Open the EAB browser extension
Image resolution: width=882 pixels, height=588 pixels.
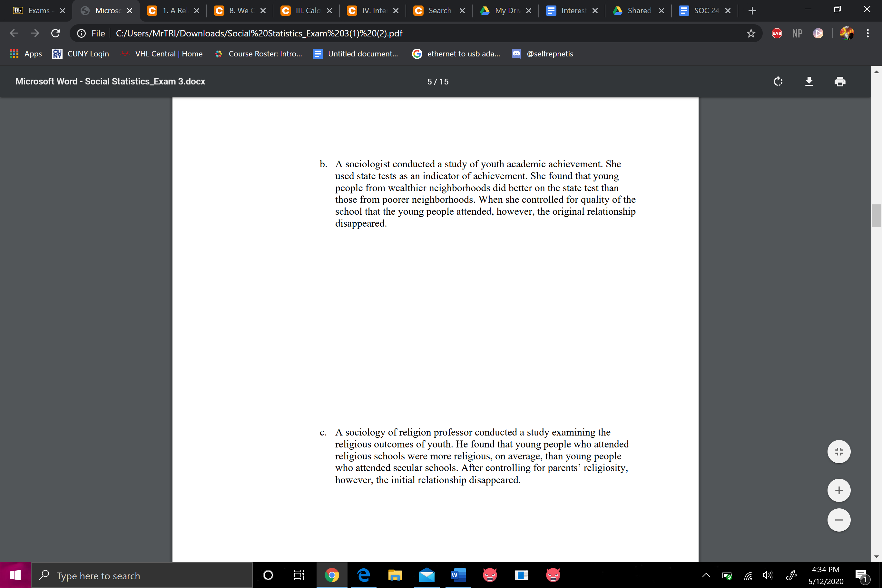(776, 33)
